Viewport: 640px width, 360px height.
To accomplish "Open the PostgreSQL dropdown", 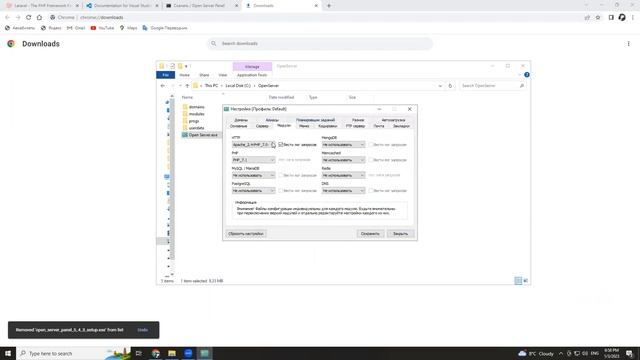I will 253,191.
